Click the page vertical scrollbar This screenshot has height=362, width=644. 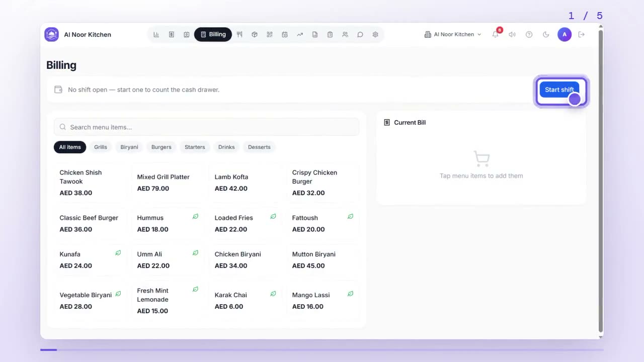(601, 181)
